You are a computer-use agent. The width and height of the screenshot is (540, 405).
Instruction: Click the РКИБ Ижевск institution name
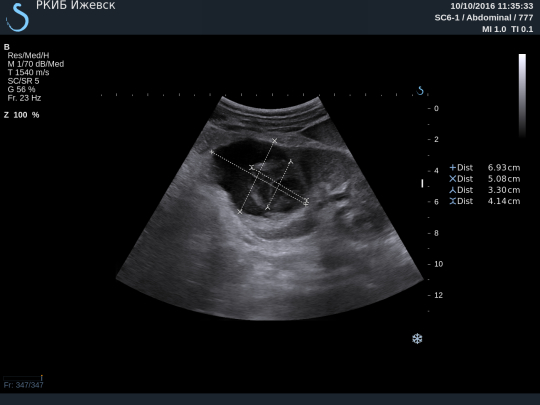coord(76,6)
